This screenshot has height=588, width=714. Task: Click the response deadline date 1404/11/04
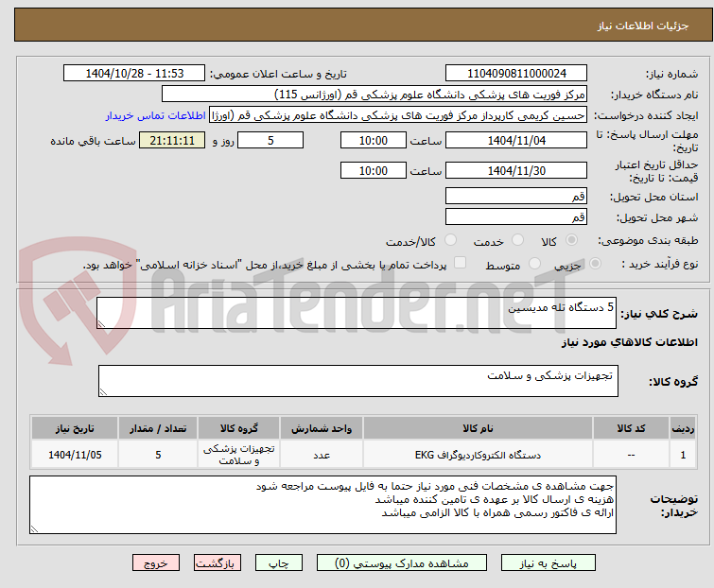click(x=516, y=140)
